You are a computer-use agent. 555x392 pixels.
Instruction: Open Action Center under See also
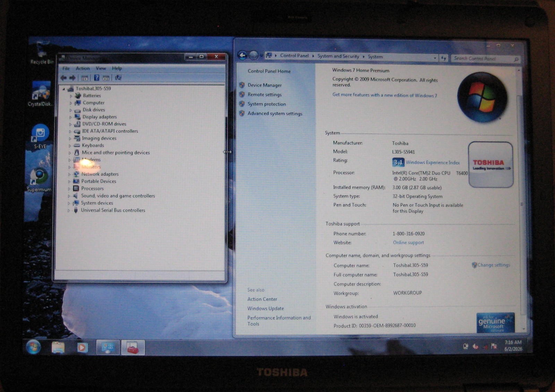[x=262, y=299]
